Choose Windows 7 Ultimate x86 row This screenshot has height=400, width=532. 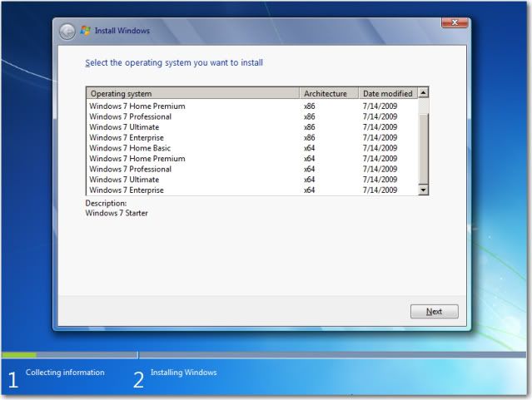coord(252,127)
